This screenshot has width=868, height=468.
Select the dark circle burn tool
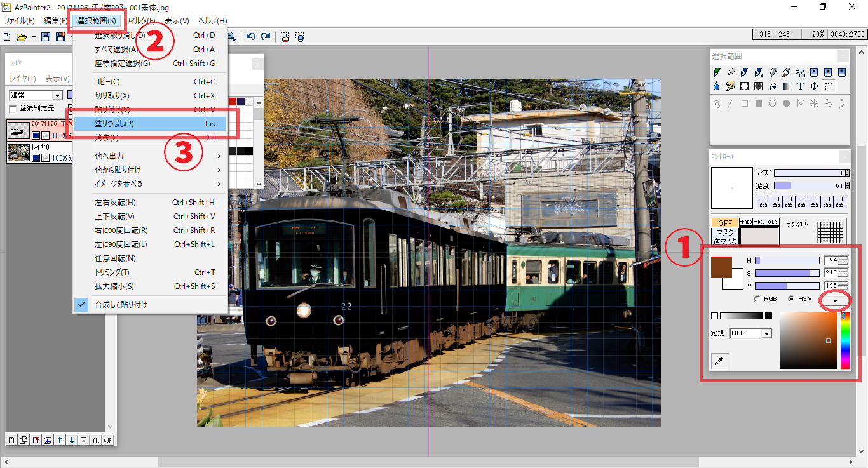point(758,86)
